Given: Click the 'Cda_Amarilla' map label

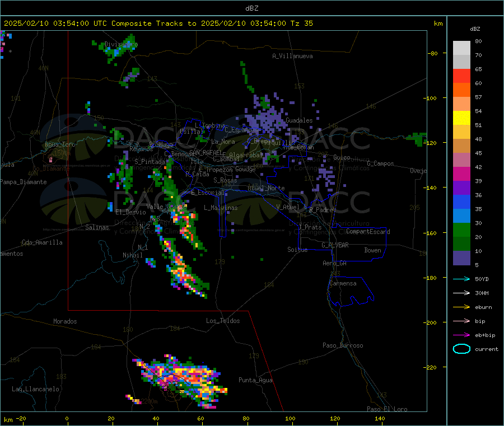Looking at the screenshot, I should click(42, 242).
